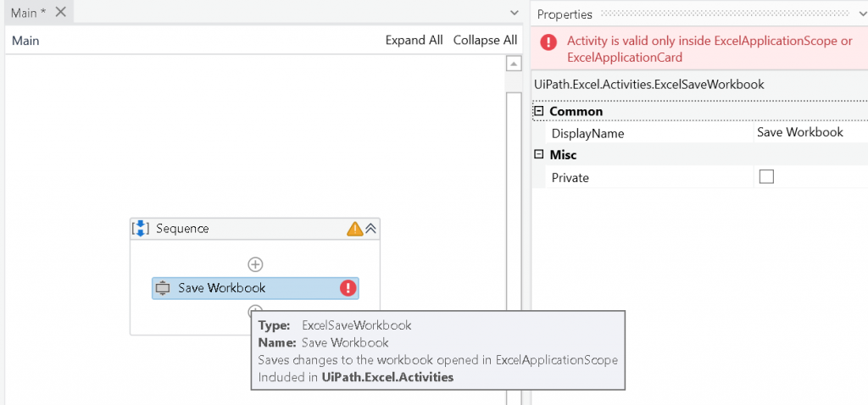Click the Save Workbook activity icon
Viewport: 868px width, 405px height.
(164, 288)
